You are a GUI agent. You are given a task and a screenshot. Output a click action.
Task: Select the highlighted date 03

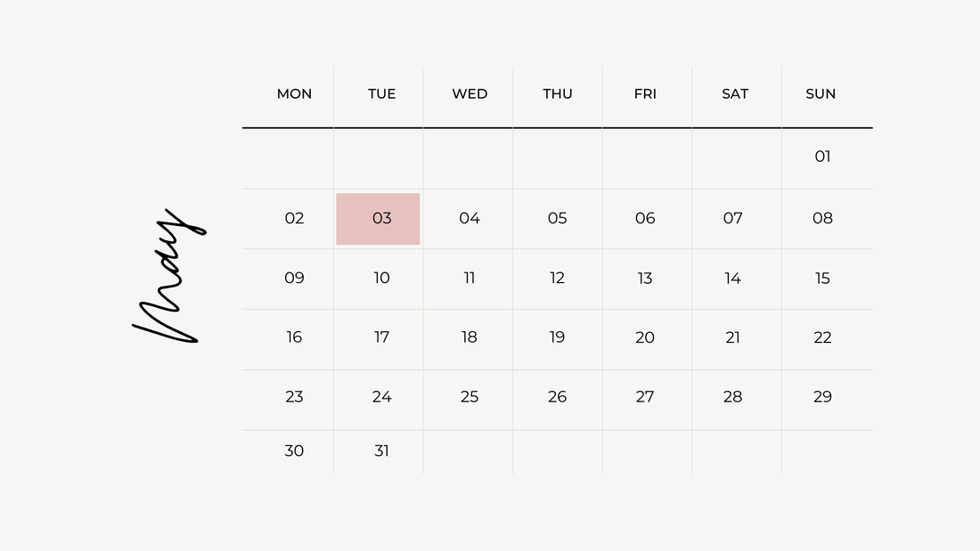pyautogui.click(x=378, y=219)
